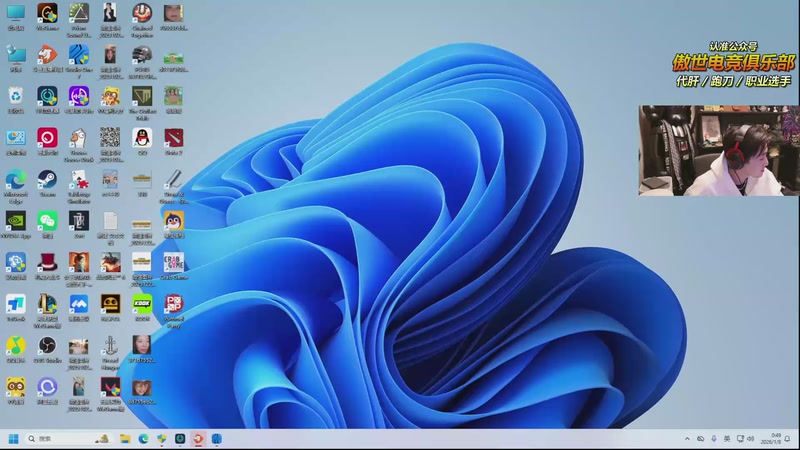Open the Tencent Meeting blue icon

[79, 304]
